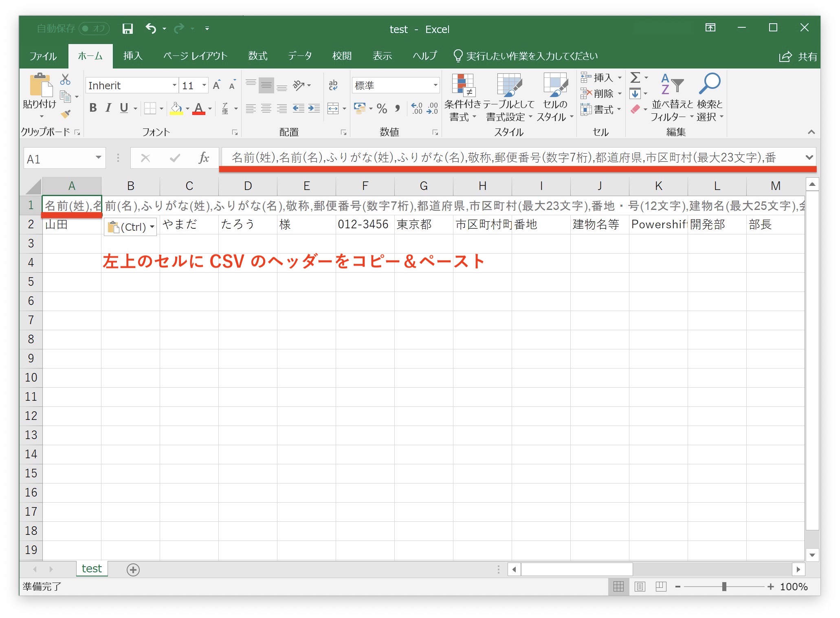Open the font name Inherit dropdown

(174, 86)
